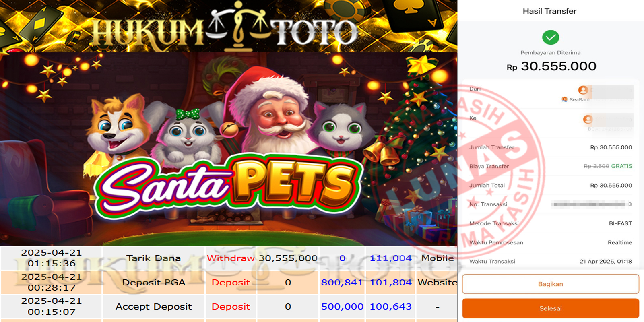The image size is (644, 322).
Task: Click the recipient avatar icon in Ke row
Action: (588, 119)
